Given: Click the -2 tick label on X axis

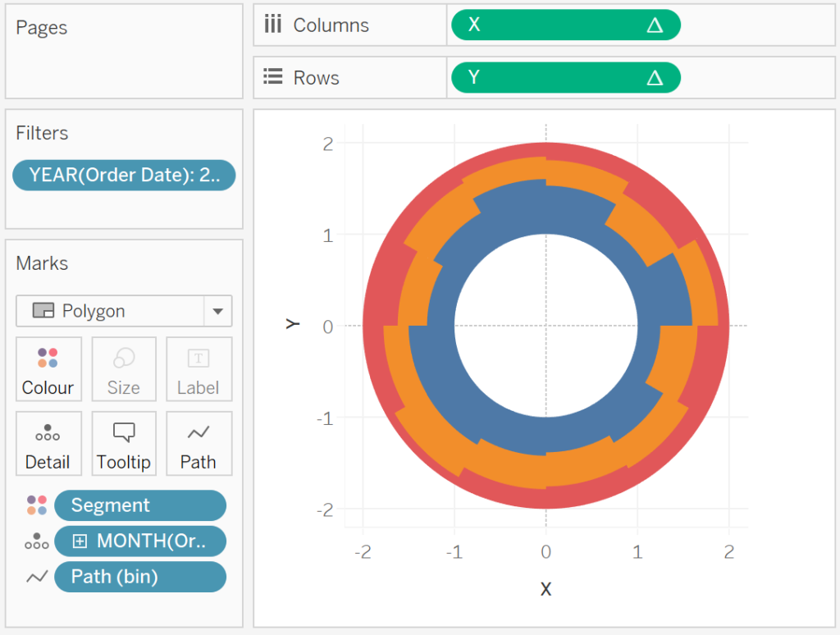Looking at the screenshot, I should coord(363,552).
